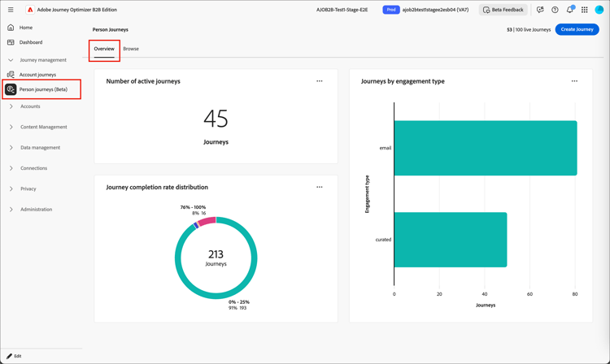Open the Help question mark icon

pyautogui.click(x=555, y=10)
